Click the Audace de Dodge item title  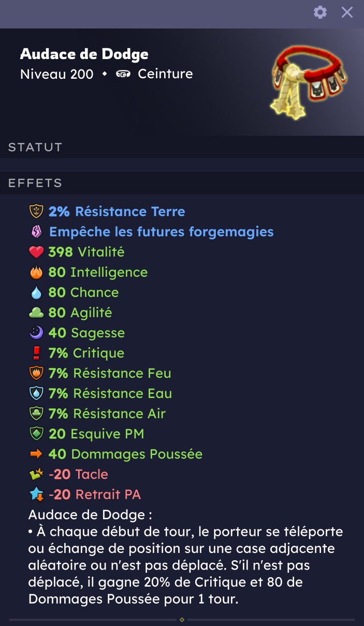[84, 54]
